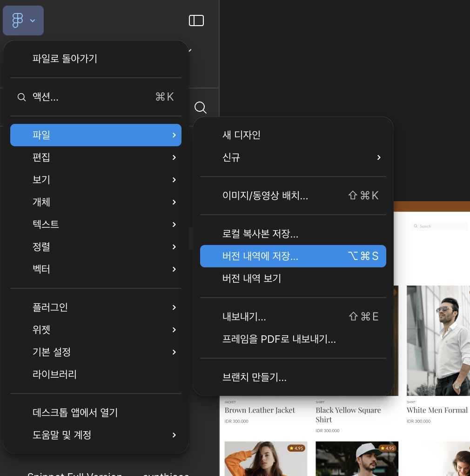Screen dimensions: 470x476
Task: Select 내보내기 in the submenu
Action: pyautogui.click(x=244, y=317)
